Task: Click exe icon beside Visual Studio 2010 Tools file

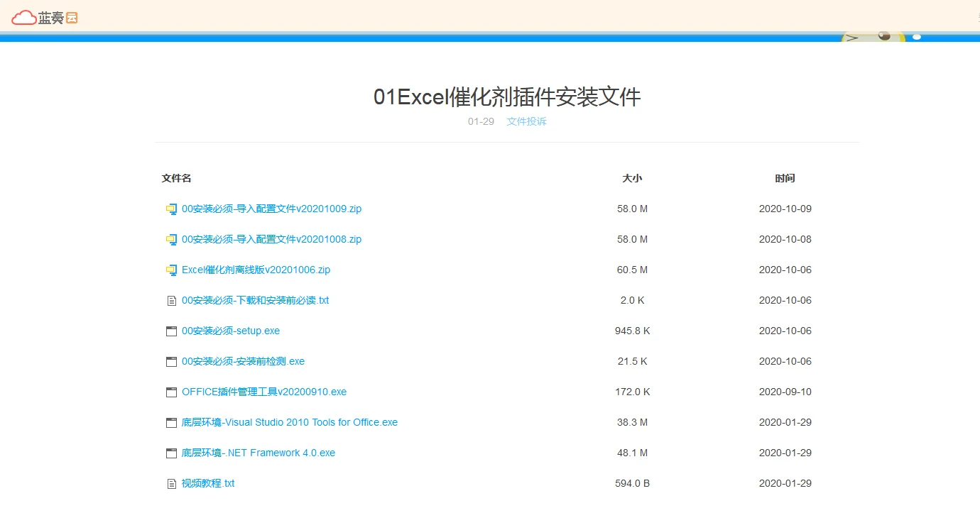Action: pos(171,423)
